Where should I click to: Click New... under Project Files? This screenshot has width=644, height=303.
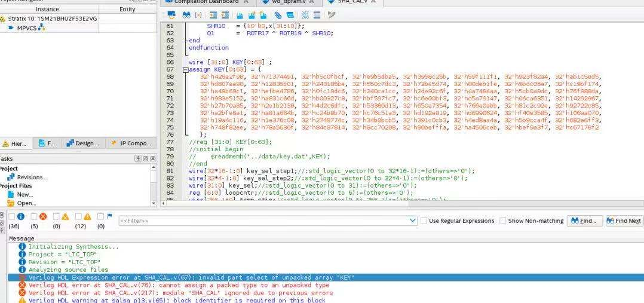point(25,194)
